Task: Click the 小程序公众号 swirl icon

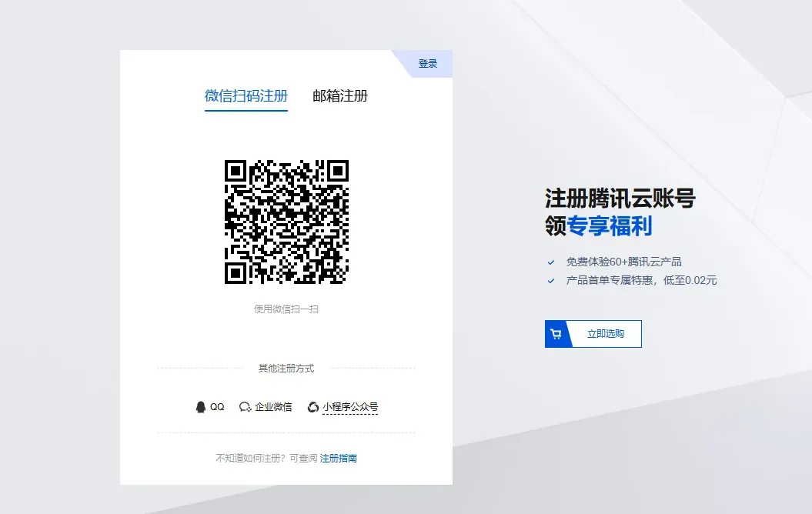Action: (313, 407)
